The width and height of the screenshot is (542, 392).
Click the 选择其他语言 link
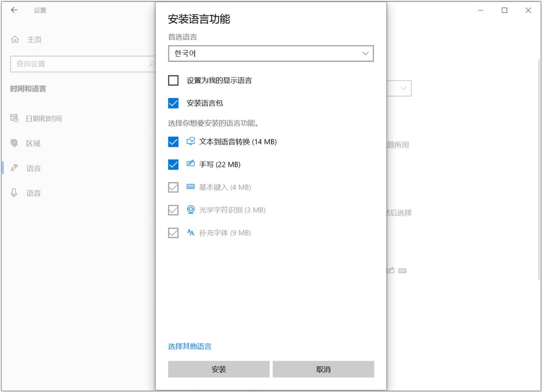(x=190, y=346)
